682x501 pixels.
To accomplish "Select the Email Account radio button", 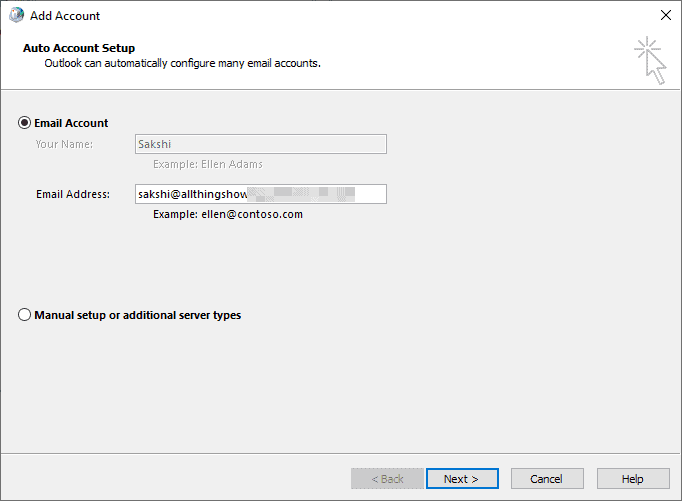I will (24, 123).
